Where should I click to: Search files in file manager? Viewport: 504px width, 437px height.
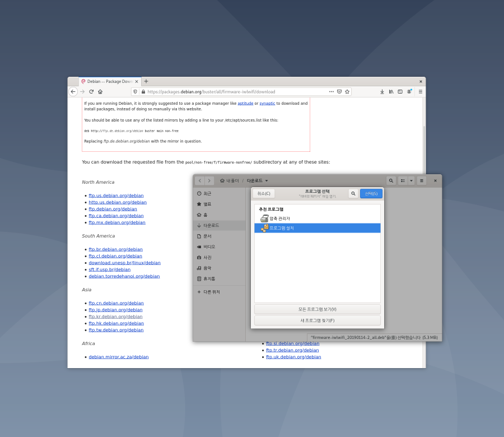[391, 181]
